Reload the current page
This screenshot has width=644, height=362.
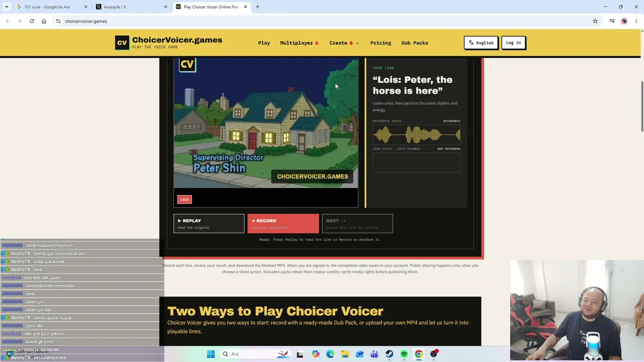(x=32, y=21)
